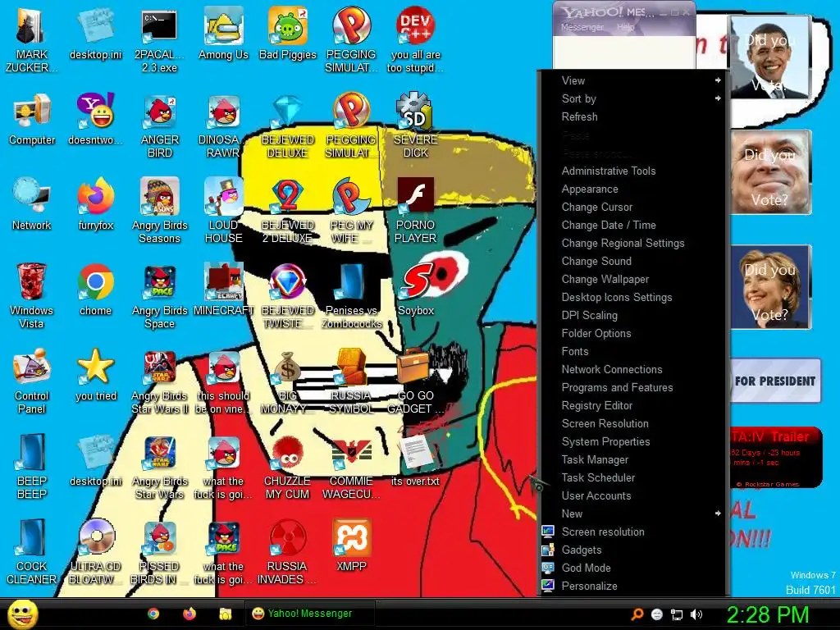
Task: Click the network tray icon
Action: click(x=677, y=614)
